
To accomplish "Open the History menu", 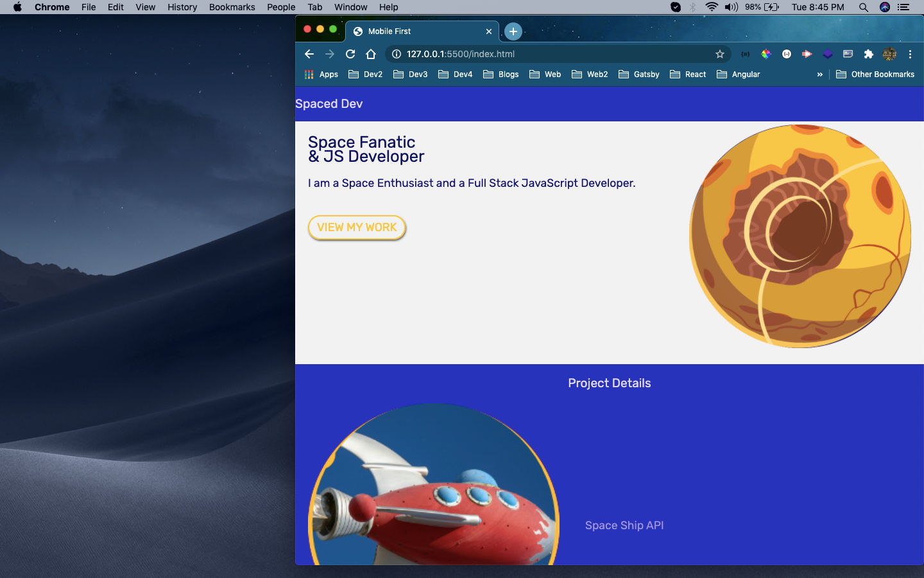I will point(182,7).
